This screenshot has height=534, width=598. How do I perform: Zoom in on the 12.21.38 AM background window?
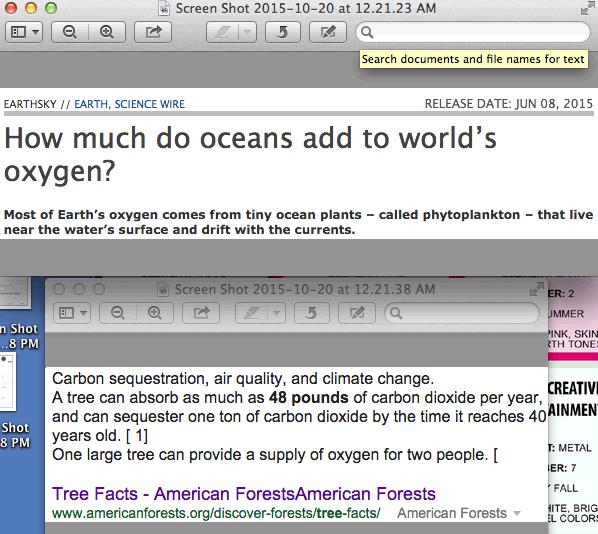pos(154,313)
